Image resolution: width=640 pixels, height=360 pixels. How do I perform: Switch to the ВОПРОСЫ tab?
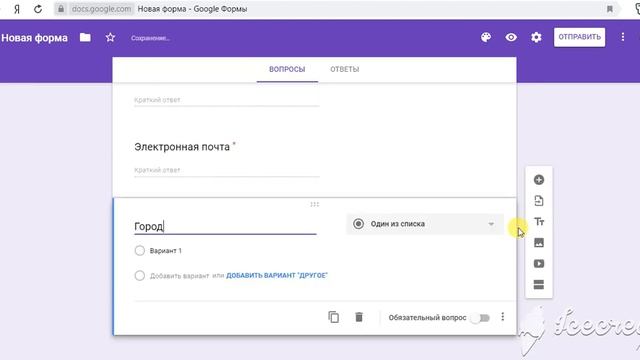click(287, 69)
